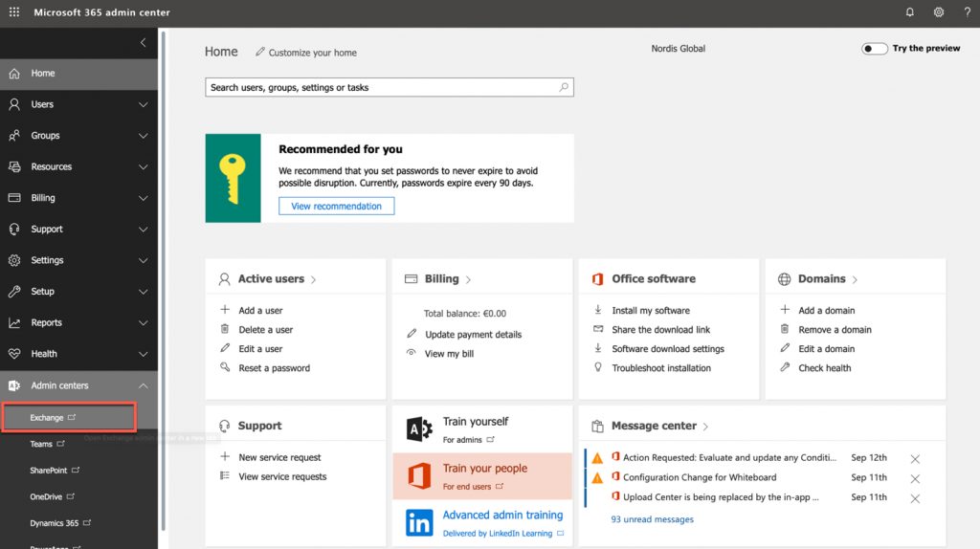Expand the Users menu chevron
The width and height of the screenshot is (980, 549).
tap(144, 104)
